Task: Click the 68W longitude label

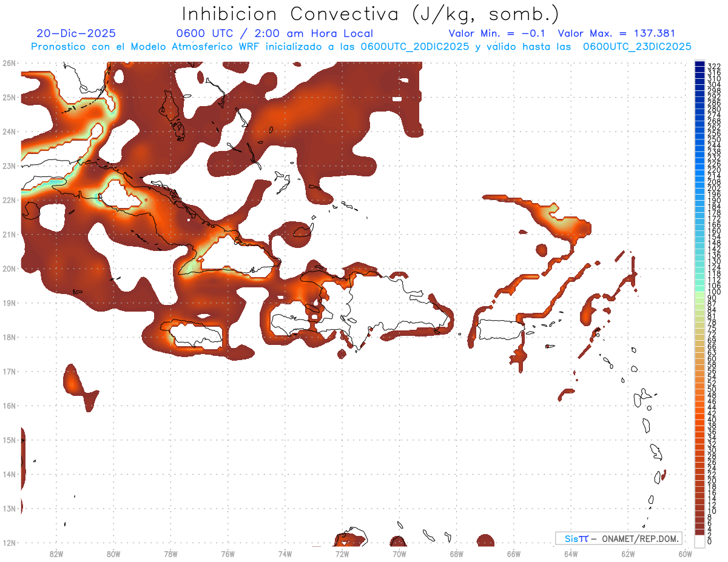Action: 457,554
